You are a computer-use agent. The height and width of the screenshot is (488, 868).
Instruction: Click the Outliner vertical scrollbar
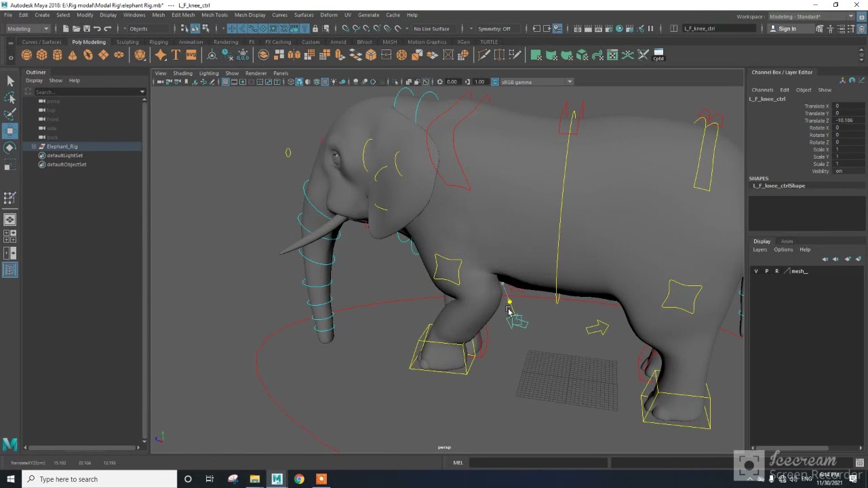(x=144, y=270)
